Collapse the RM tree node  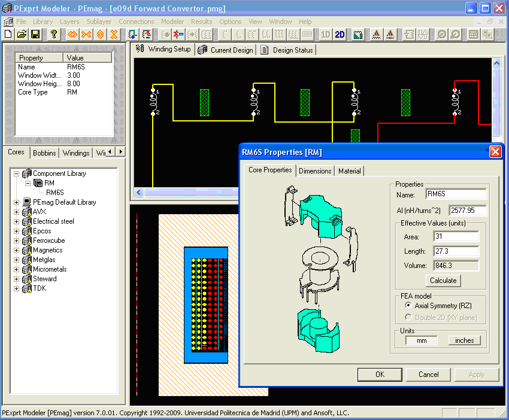pyautogui.click(x=28, y=183)
